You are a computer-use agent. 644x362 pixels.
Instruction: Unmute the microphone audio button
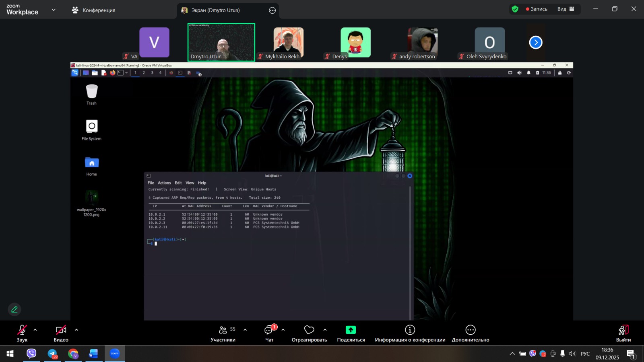pyautogui.click(x=22, y=330)
